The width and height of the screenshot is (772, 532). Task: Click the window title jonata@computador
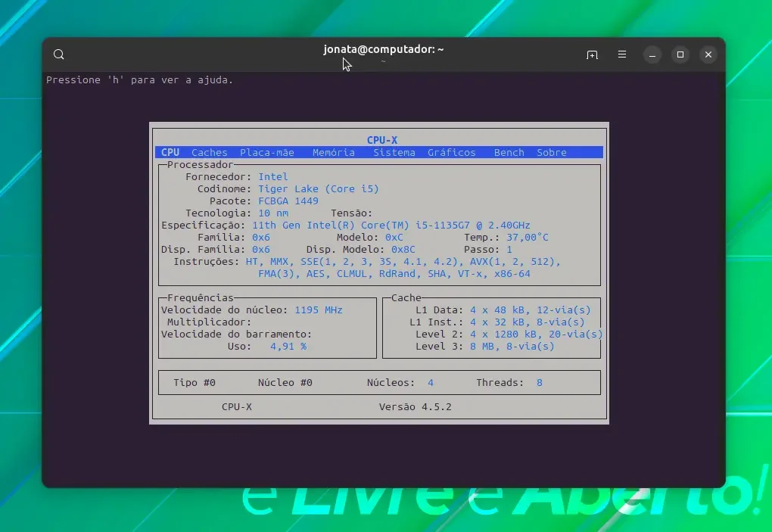click(384, 49)
